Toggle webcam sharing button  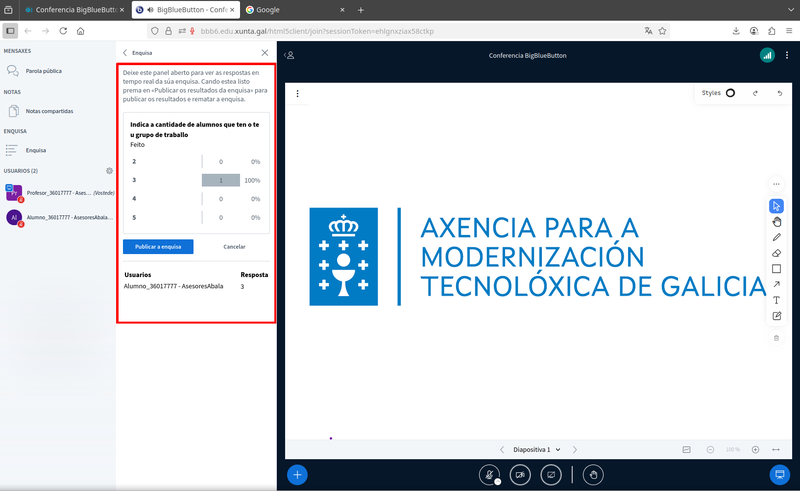pyautogui.click(x=520, y=475)
